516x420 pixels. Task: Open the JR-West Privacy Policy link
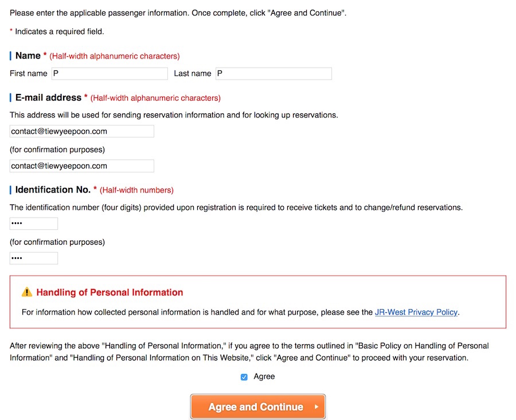(416, 312)
